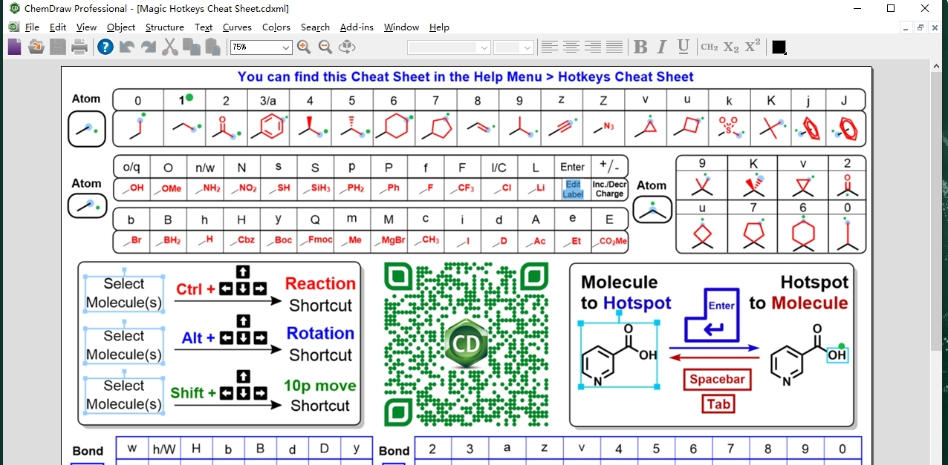Image resolution: width=948 pixels, height=465 pixels.
Task: Toggle bold formatting
Action: coord(640,47)
